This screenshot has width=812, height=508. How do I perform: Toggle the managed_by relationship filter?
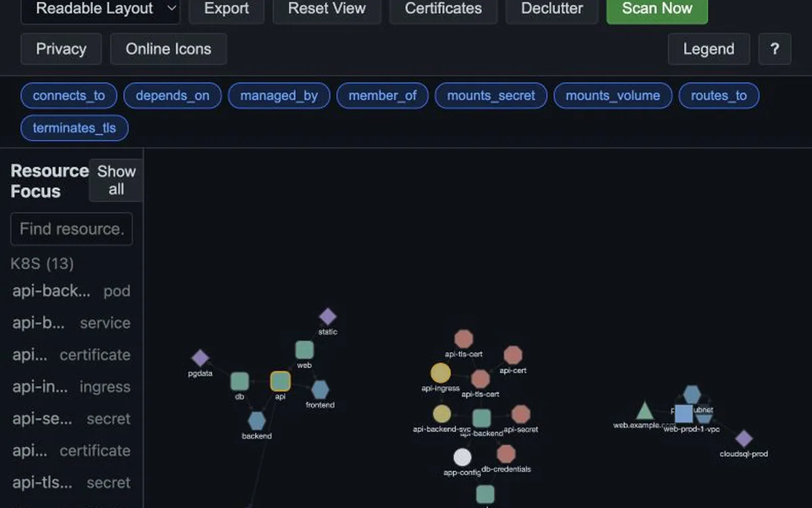(279, 96)
